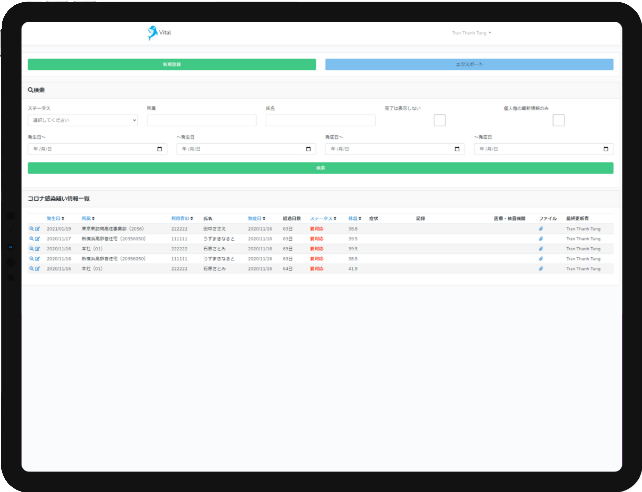This screenshot has height=492, width=642.
Task: Sort table by 発生日 column header
Action: pyautogui.click(x=55, y=217)
